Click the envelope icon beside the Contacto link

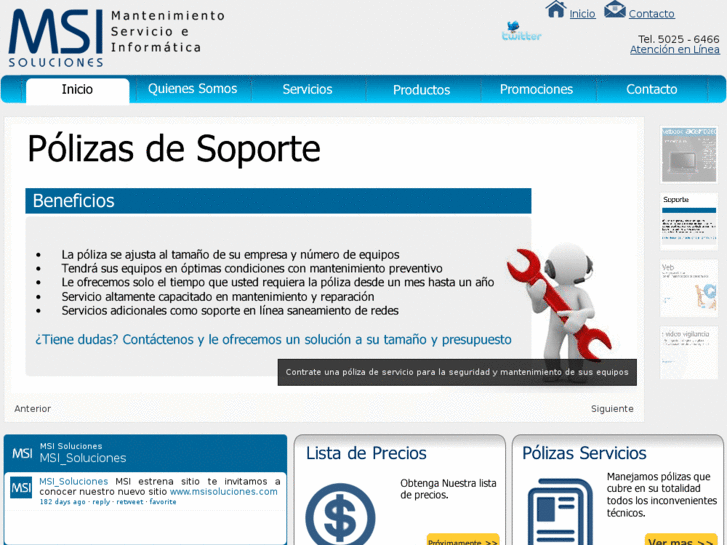coord(615,9)
